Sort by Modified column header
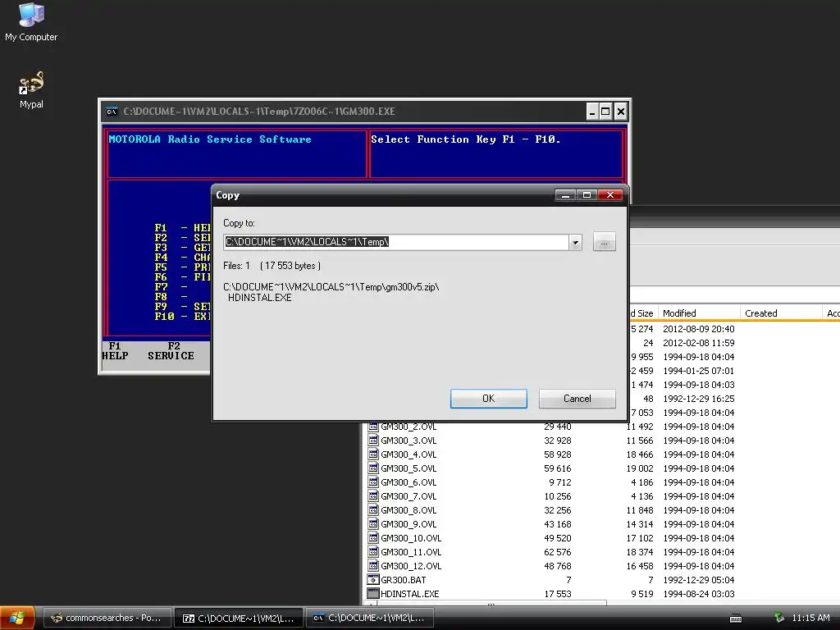Viewport: 840px width, 630px height. pyautogui.click(x=699, y=313)
